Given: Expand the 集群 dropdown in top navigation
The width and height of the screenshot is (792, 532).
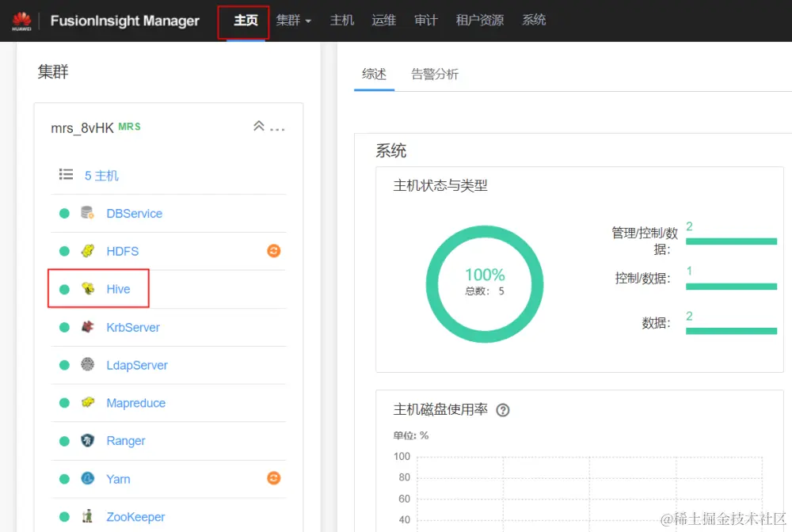Looking at the screenshot, I should 294,21.
